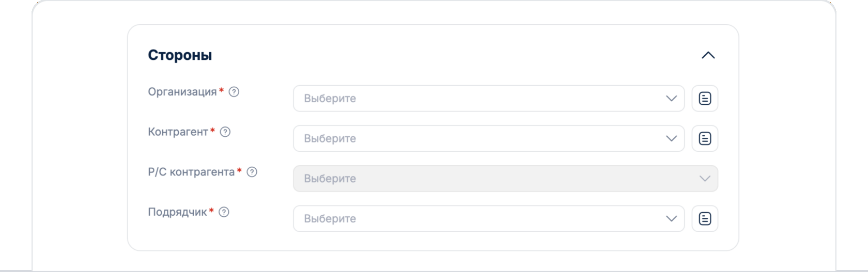Click the help icon next to Контрагент

pyautogui.click(x=225, y=132)
